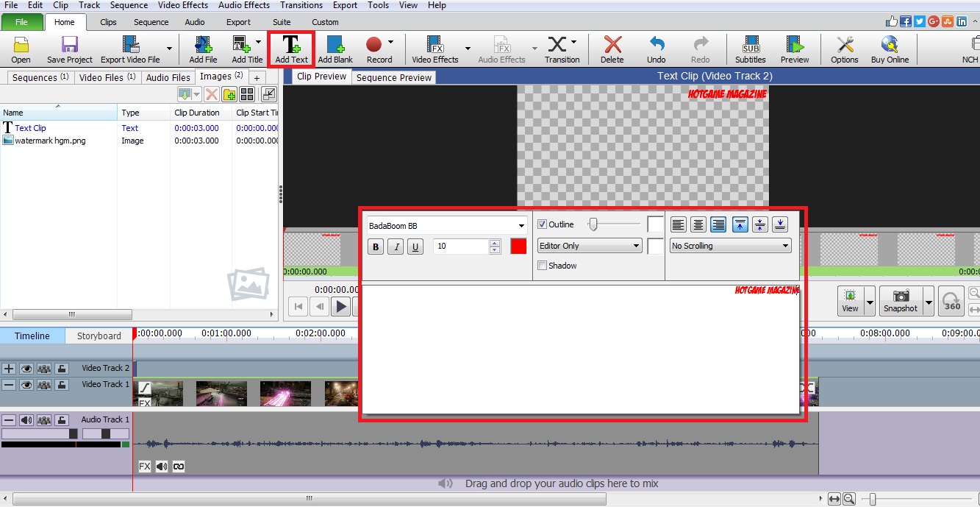Viewport: 980px width, 507px height.
Task: Hide Video Track 1 with its eye toggle
Action: click(x=26, y=384)
